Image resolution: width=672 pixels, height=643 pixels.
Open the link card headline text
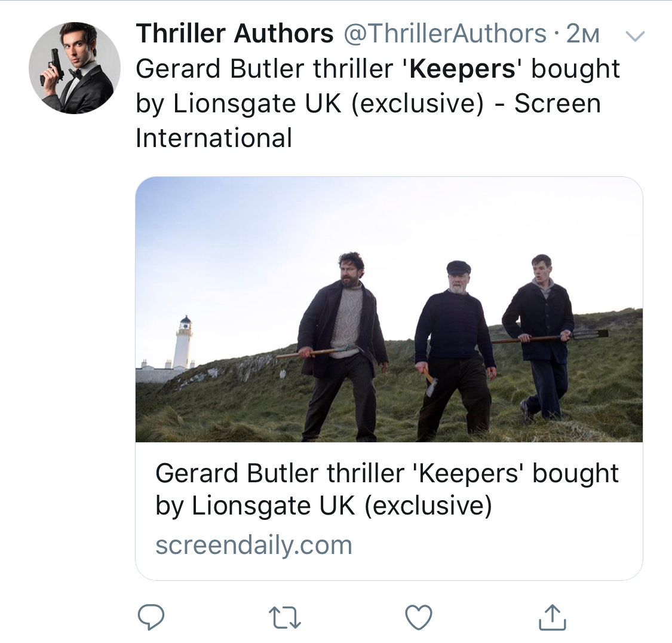386,489
